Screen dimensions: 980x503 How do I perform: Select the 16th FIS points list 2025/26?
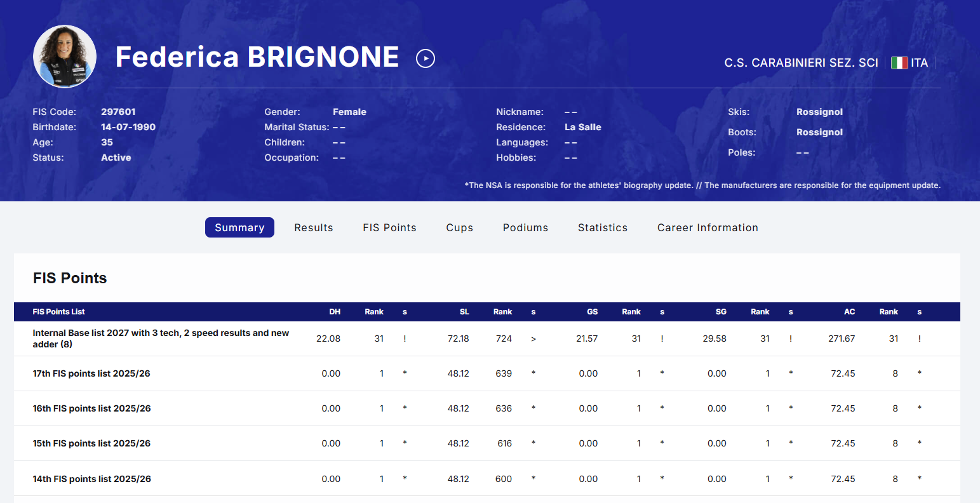pos(91,408)
